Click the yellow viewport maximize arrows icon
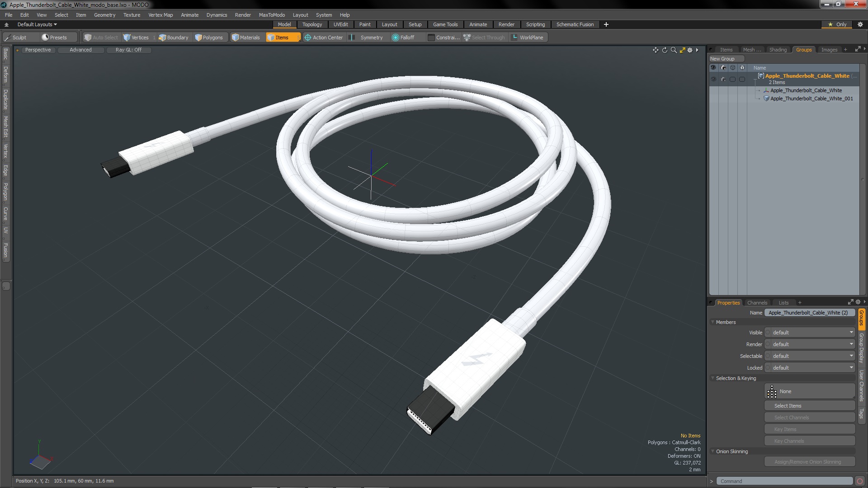Screen dimensions: 868x488 (682, 50)
